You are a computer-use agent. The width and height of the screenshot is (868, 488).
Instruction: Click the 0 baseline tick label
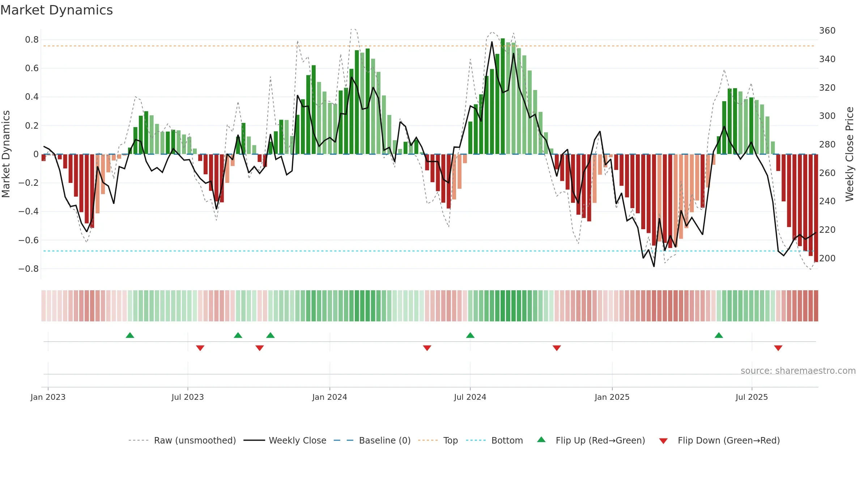[36, 154]
